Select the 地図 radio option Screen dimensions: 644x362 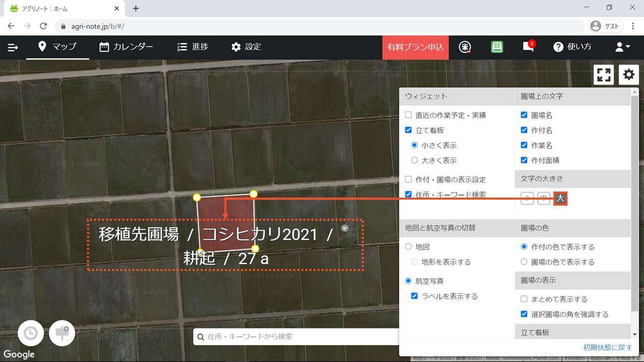[x=409, y=247]
